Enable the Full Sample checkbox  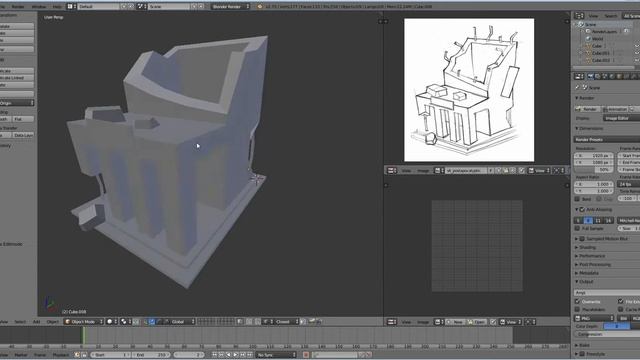(x=578, y=229)
